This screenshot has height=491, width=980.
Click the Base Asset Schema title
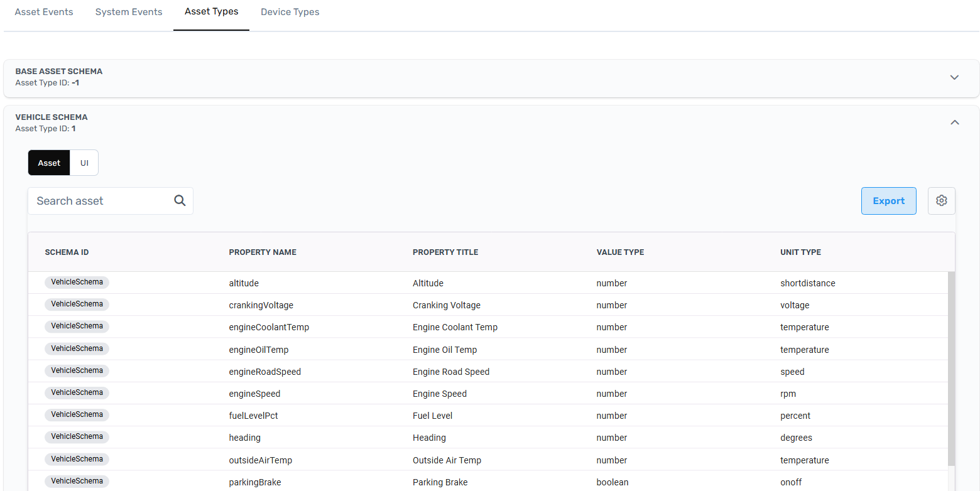[59, 72]
